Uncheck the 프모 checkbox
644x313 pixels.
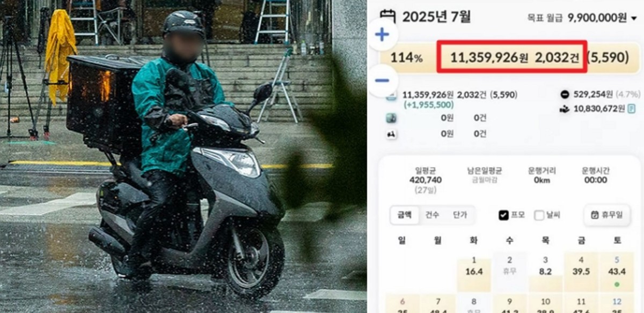503,215
